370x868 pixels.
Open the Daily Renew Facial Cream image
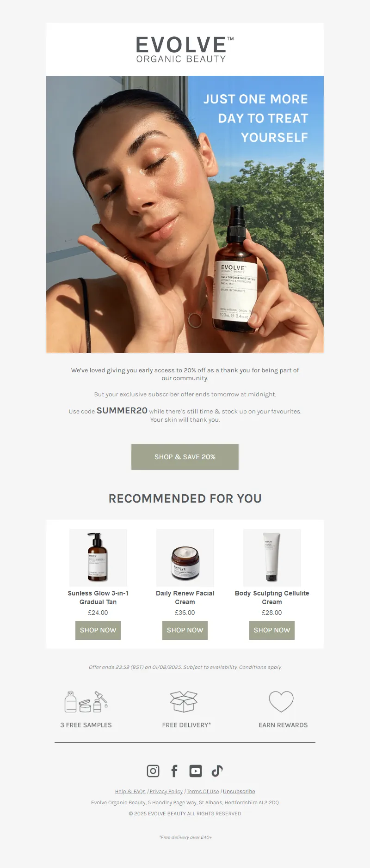[185, 558]
